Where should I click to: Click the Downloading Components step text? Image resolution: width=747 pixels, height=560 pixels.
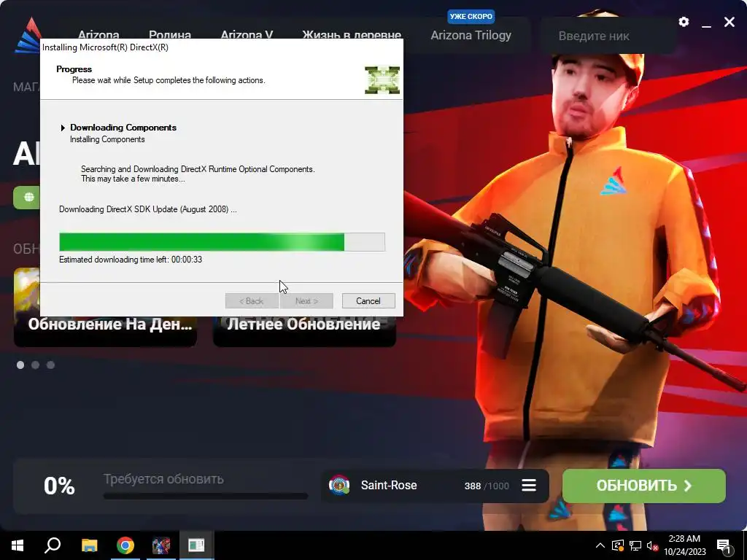(x=123, y=127)
